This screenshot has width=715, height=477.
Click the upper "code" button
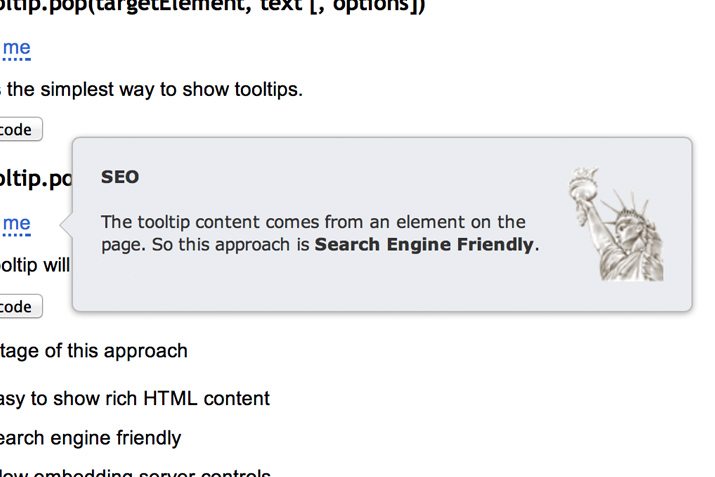pos(21,129)
